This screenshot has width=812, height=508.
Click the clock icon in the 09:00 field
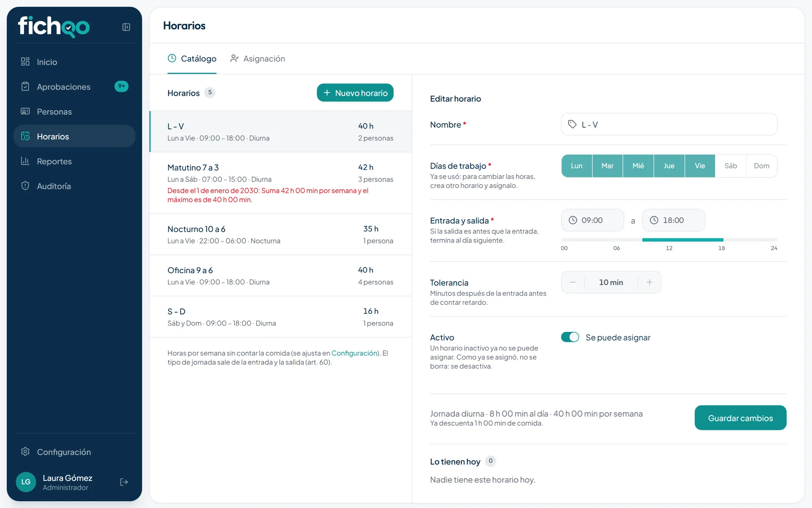[572, 220]
